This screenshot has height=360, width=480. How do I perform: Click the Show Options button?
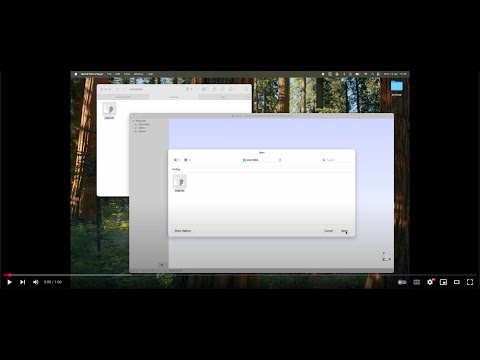coord(183,231)
